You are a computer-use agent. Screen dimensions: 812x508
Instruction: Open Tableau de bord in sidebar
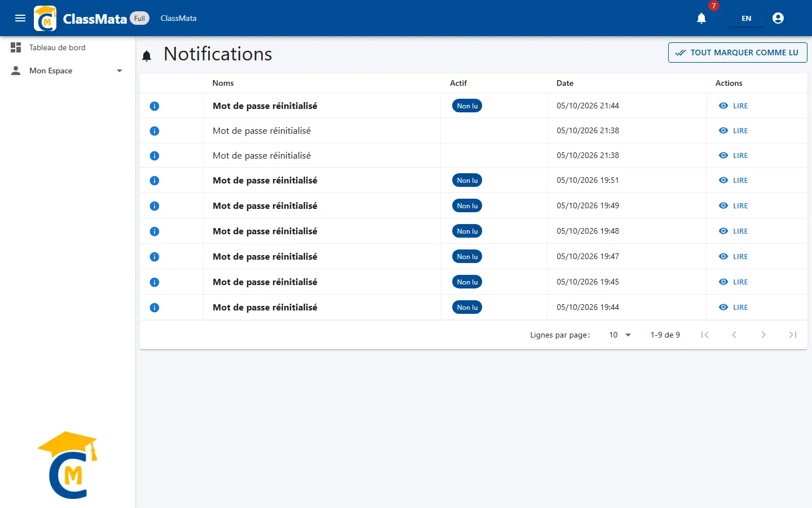pyautogui.click(x=68, y=47)
